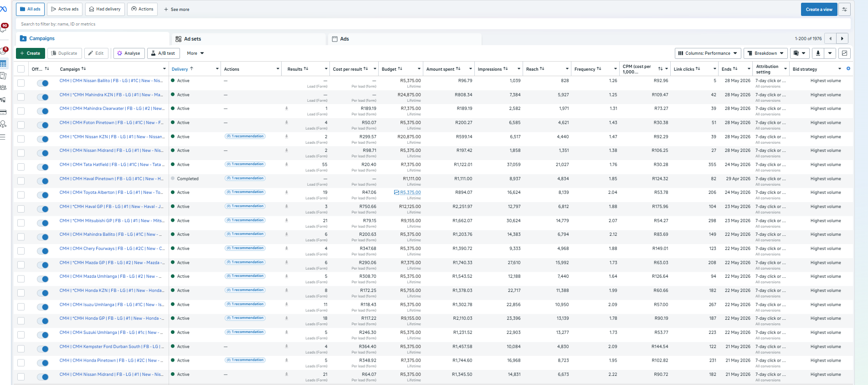Open the Audiences people sidebar icon
The image size is (868, 385).
pyautogui.click(x=3, y=88)
